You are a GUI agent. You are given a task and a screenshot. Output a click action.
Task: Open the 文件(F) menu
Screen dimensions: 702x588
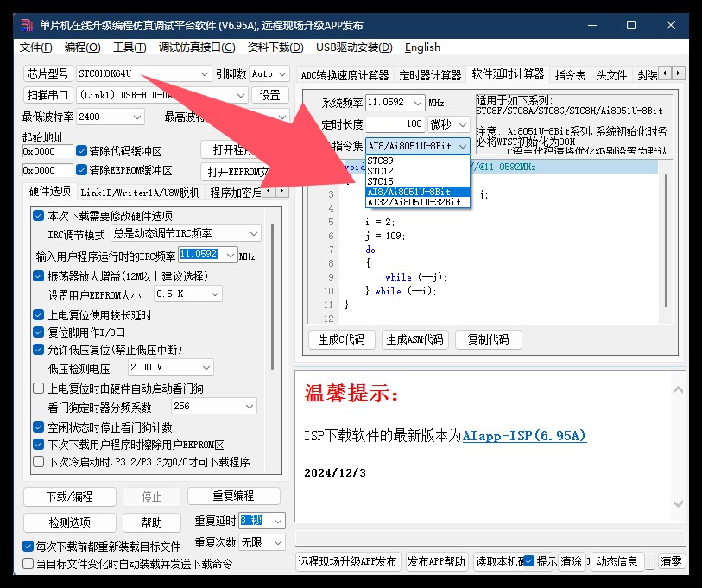tap(35, 47)
